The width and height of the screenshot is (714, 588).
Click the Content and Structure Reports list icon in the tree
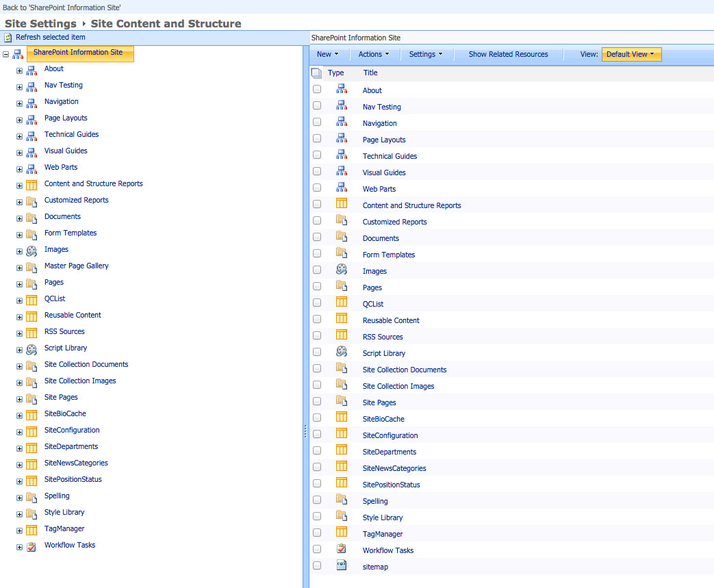tap(31, 186)
